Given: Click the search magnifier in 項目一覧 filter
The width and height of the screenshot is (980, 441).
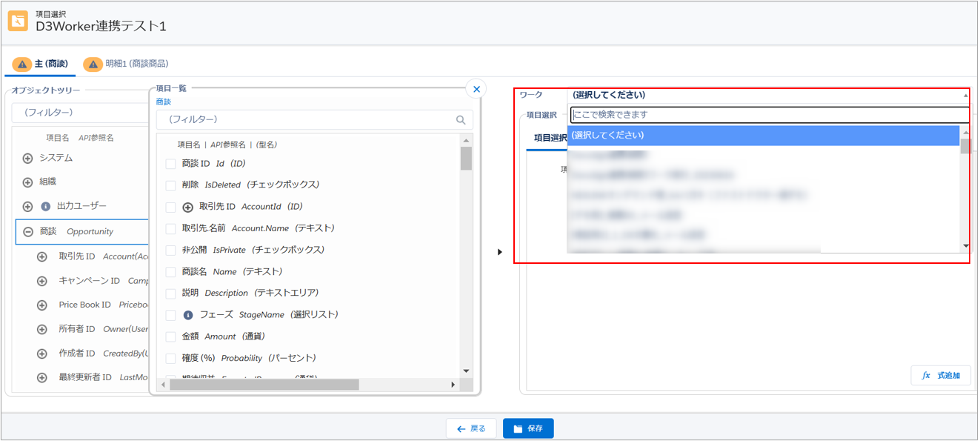Looking at the screenshot, I should [461, 119].
